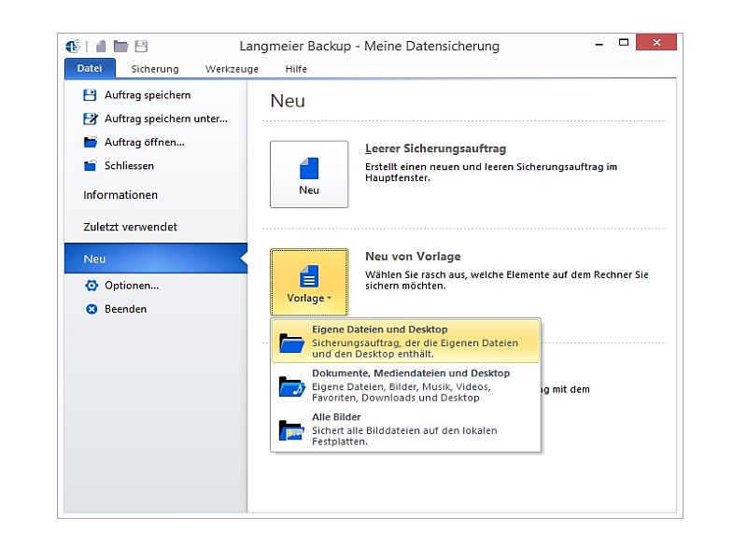The image size is (747, 560).
Task: Click the Schliessen folder icon
Action: 90,166
